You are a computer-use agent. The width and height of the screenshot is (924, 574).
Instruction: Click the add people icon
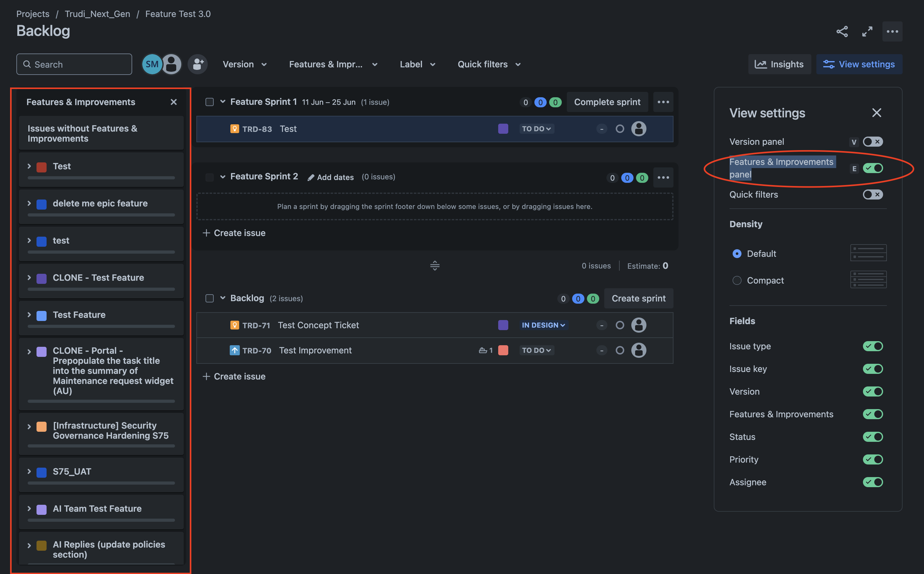[197, 64]
